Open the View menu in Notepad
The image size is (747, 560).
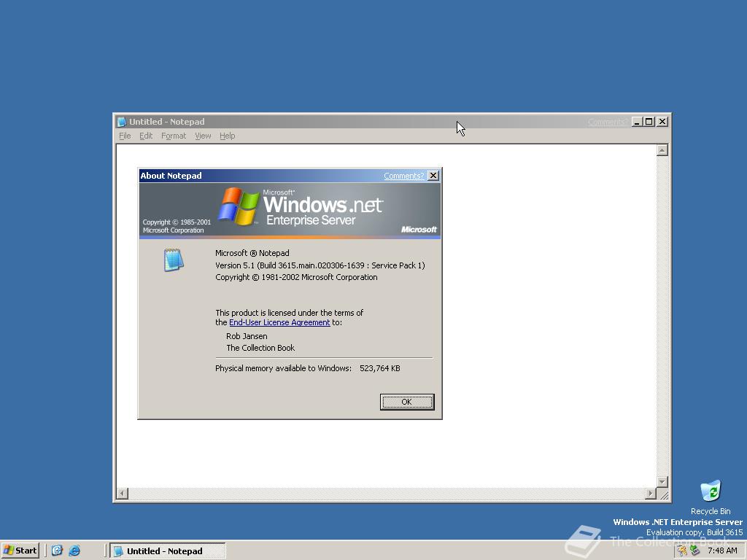[x=203, y=136]
